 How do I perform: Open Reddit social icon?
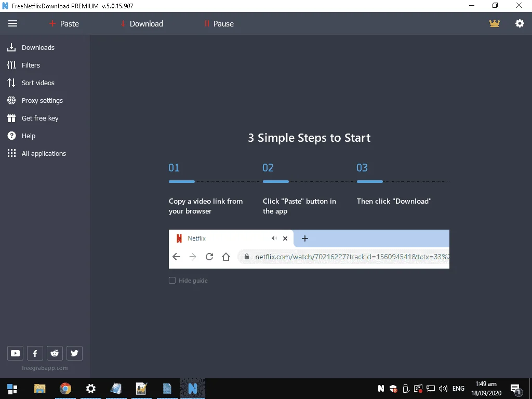[55, 353]
